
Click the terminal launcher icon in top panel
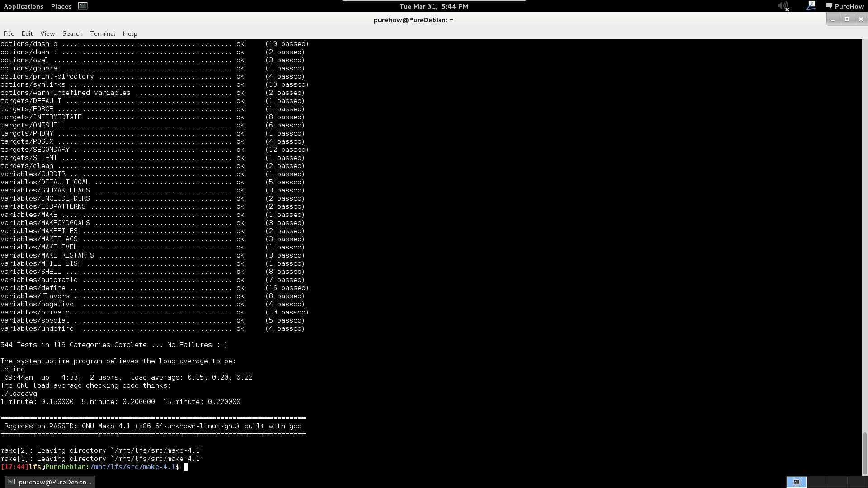pyautogui.click(x=83, y=6)
